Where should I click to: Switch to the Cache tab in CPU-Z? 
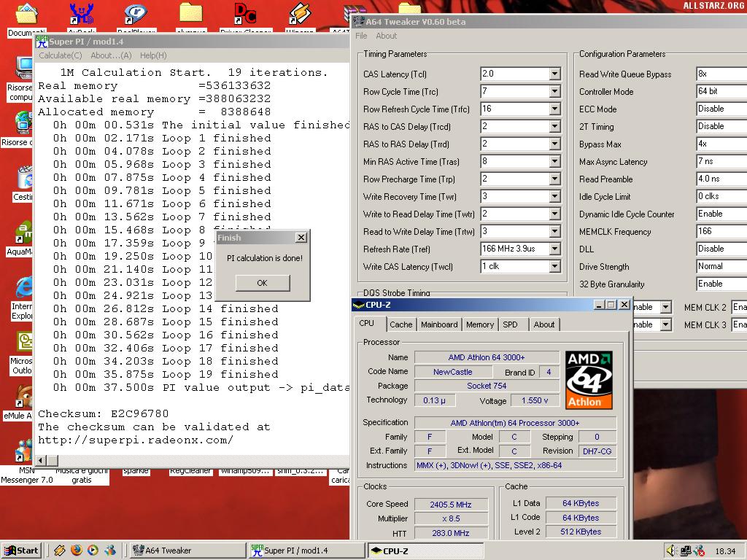(x=400, y=324)
